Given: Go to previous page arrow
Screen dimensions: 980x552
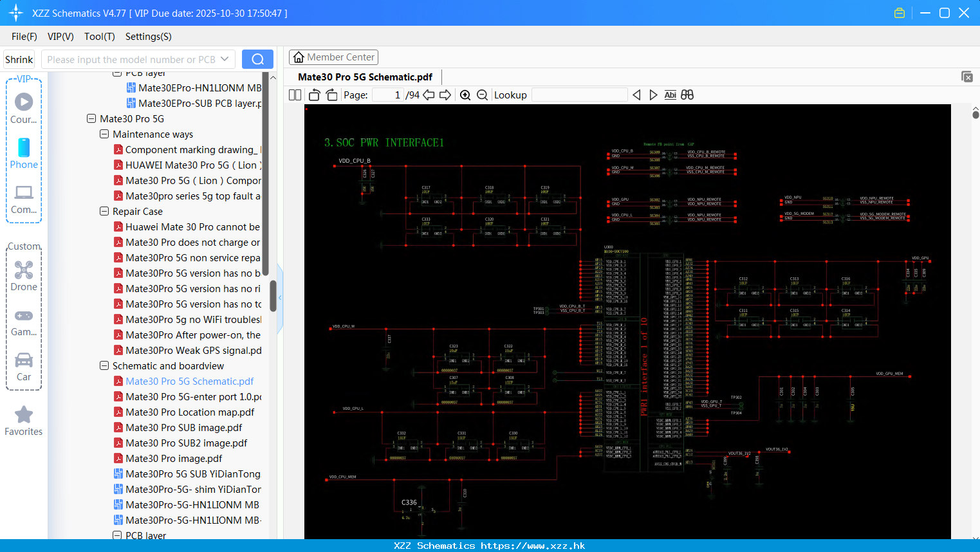Looking at the screenshot, I should (x=429, y=95).
